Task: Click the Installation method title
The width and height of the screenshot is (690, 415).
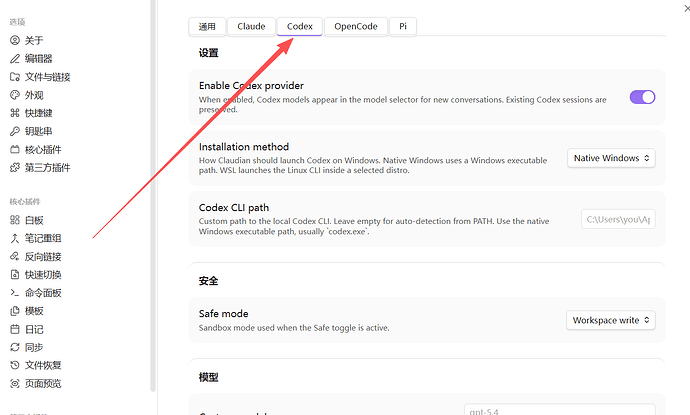Action: tap(244, 147)
